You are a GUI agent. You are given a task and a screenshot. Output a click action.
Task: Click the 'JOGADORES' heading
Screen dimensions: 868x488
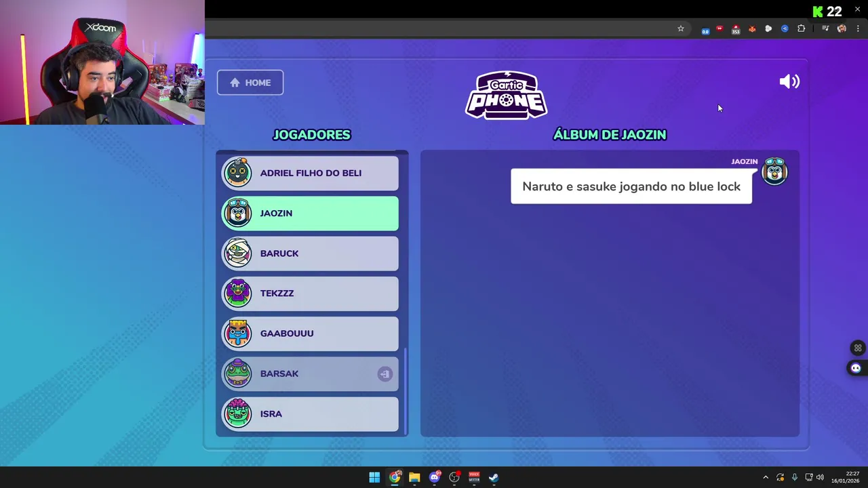click(311, 135)
